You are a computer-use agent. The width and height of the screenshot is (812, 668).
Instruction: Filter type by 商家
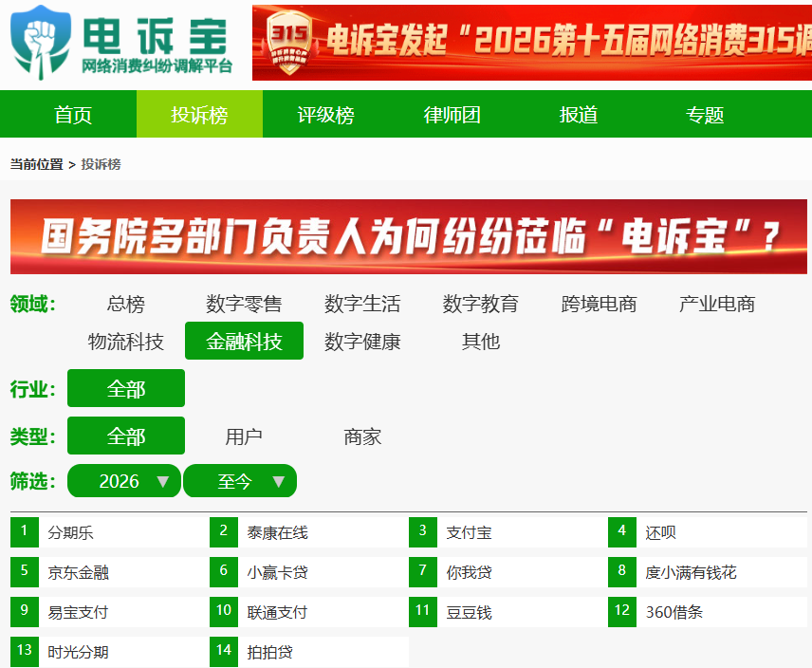362,436
